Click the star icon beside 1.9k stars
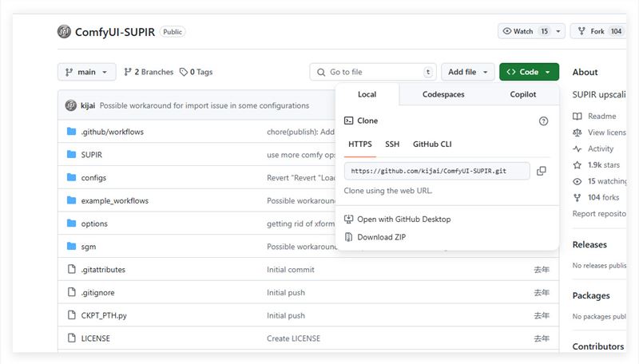Screen dimensions: 639x364 tap(577, 165)
